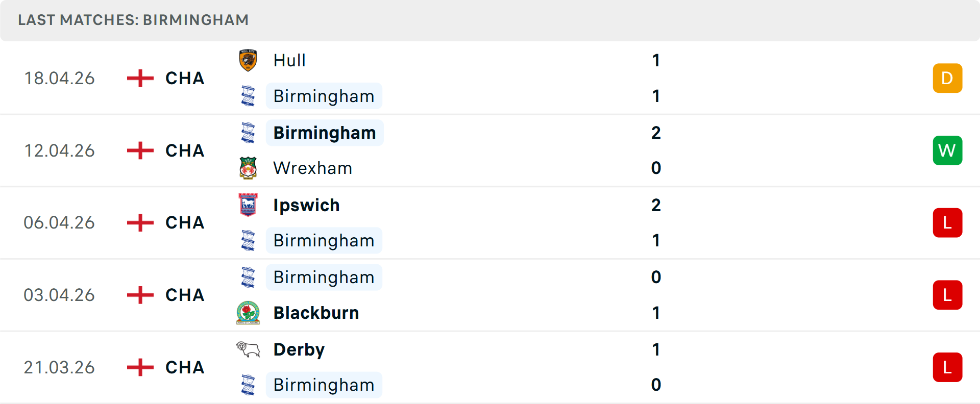The height and width of the screenshot is (404, 980).
Task: Click the Birmingham crest in the Derby match
Action: click(248, 385)
